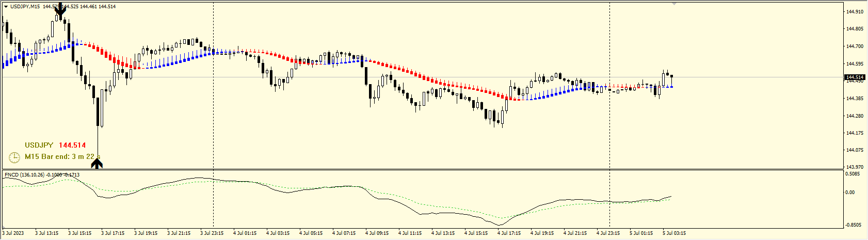
Task: Click the black down arrow signal marker
Action: (x=60, y=11)
